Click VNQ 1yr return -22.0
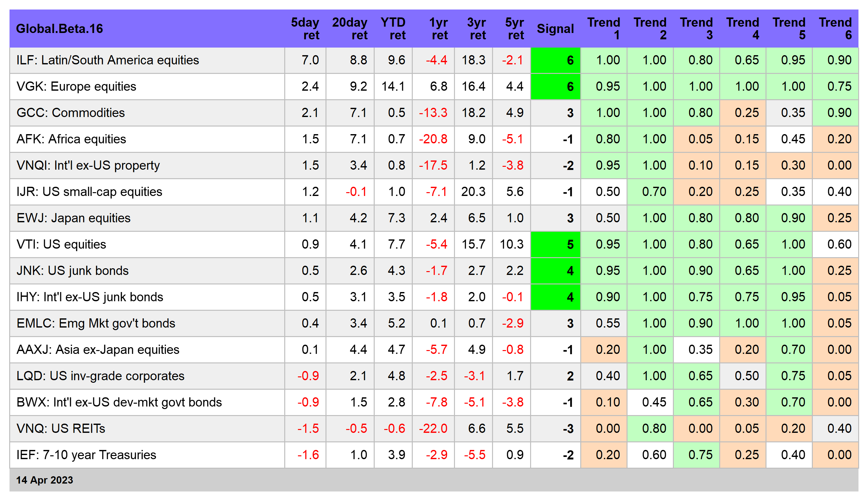Screen dimensions: 868x501 433,429
